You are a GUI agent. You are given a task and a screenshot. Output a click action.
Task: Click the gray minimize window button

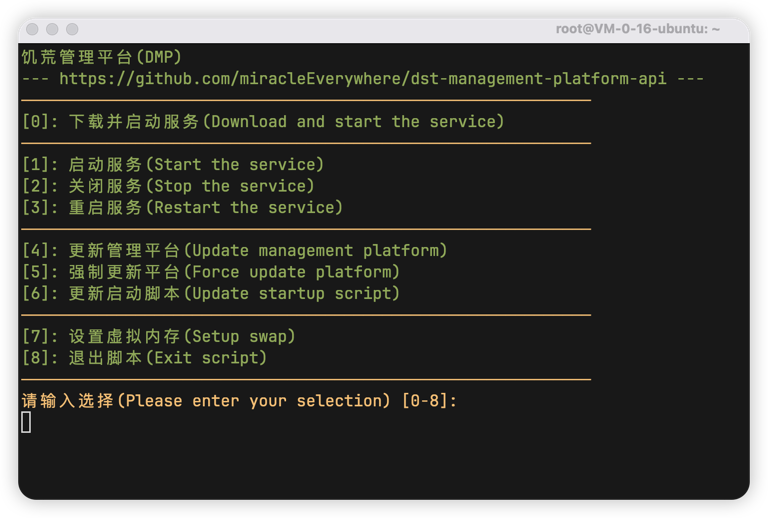(52, 30)
